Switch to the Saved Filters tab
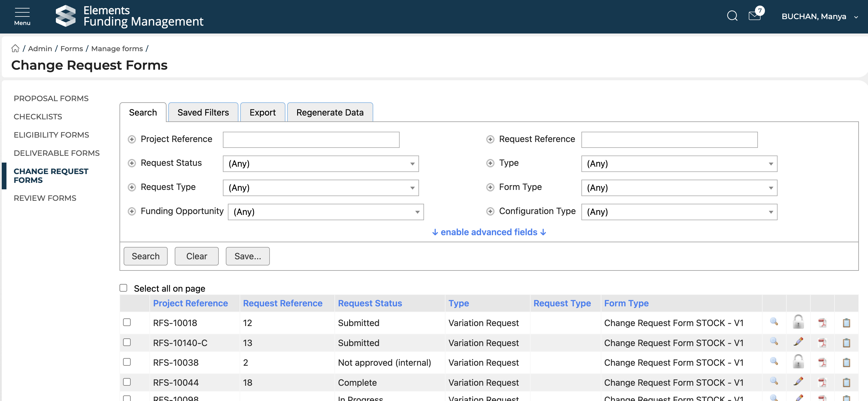 (203, 112)
